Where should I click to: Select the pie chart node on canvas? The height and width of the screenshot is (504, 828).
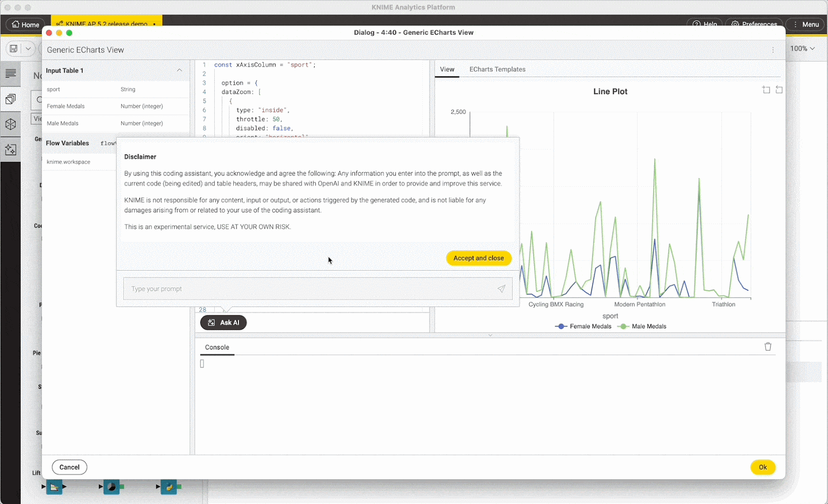click(111, 487)
